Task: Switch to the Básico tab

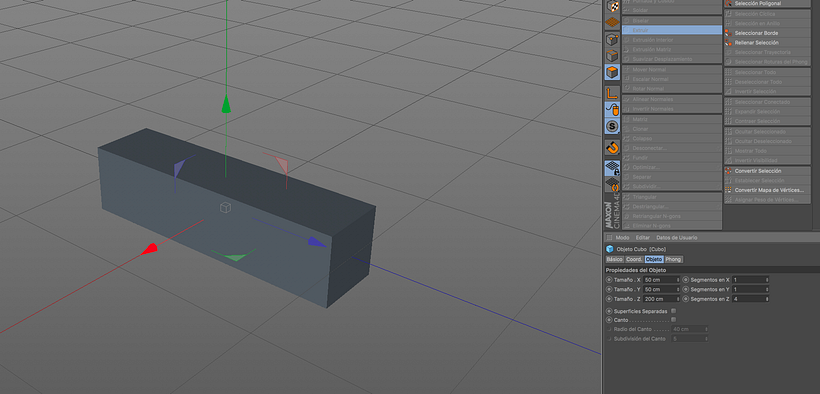Action: click(614, 260)
